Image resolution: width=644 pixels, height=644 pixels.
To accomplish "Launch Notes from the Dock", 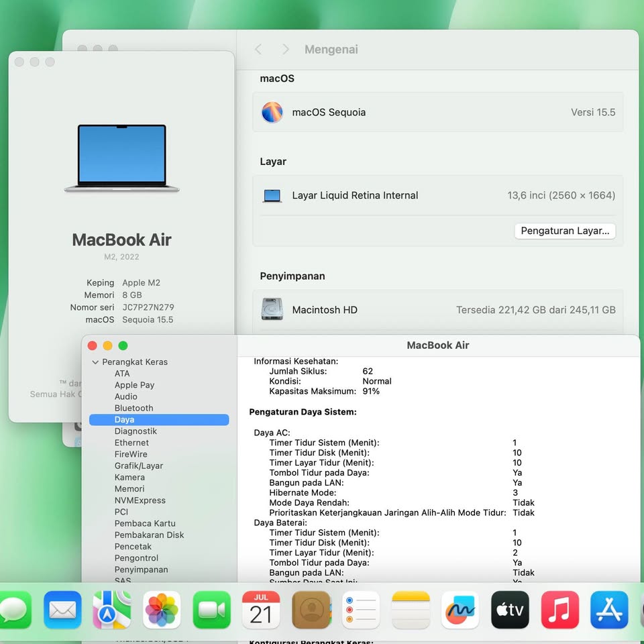I will [411, 610].
